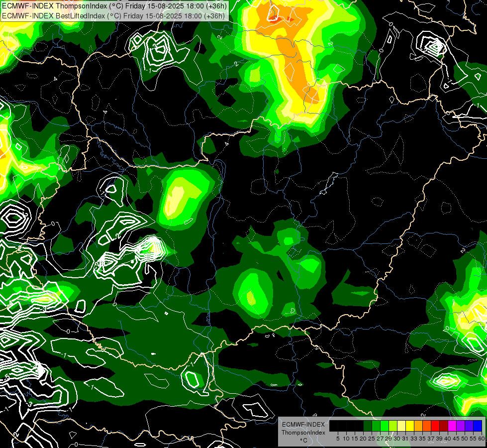Click the bright red 37–39 legend swatch
Screen dimensions: 487x448
[x=435, y=426]
